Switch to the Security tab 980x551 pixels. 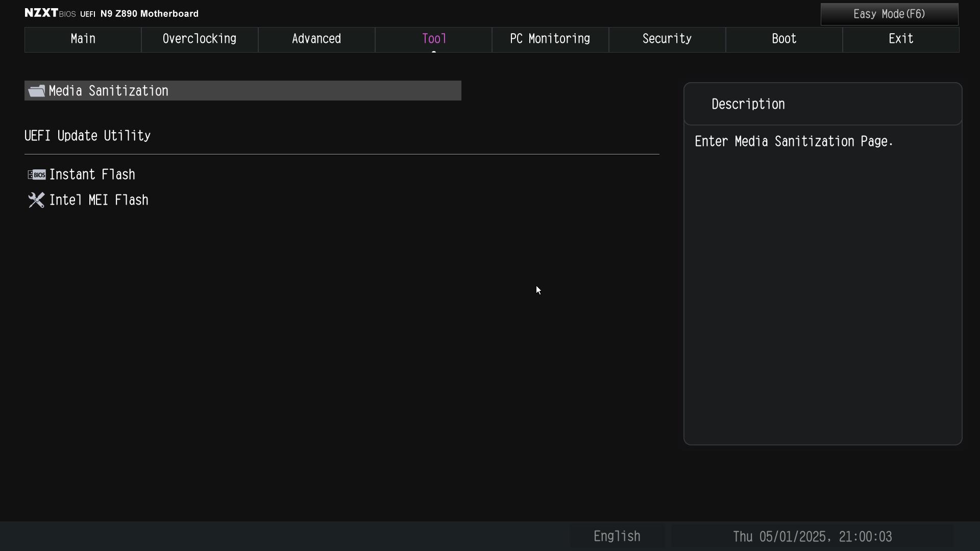pyautogui.click(x=667, y=39)
